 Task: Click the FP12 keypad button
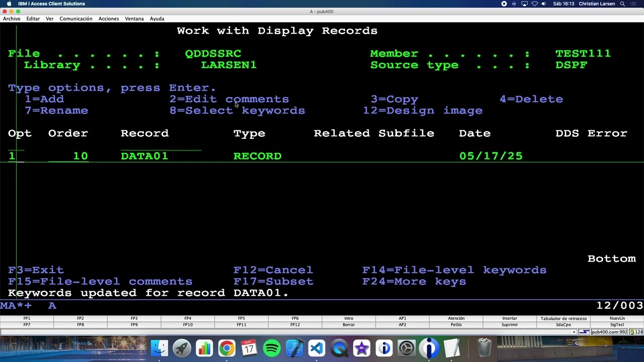point(295,325)
